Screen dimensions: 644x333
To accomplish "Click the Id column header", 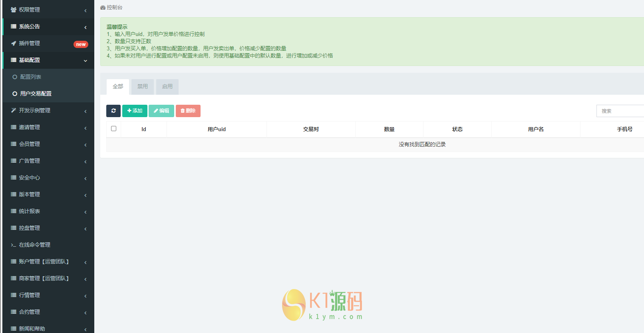I will pos(144,129).
